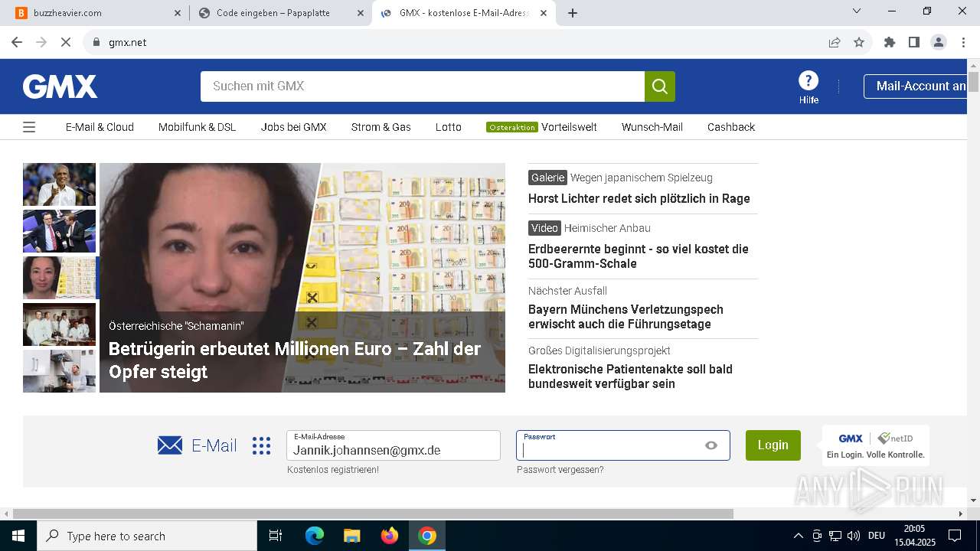The height and width of the screenshot is (551, 980).
Task: Open the Wunsch-Mail menu item
Action: 652,127
